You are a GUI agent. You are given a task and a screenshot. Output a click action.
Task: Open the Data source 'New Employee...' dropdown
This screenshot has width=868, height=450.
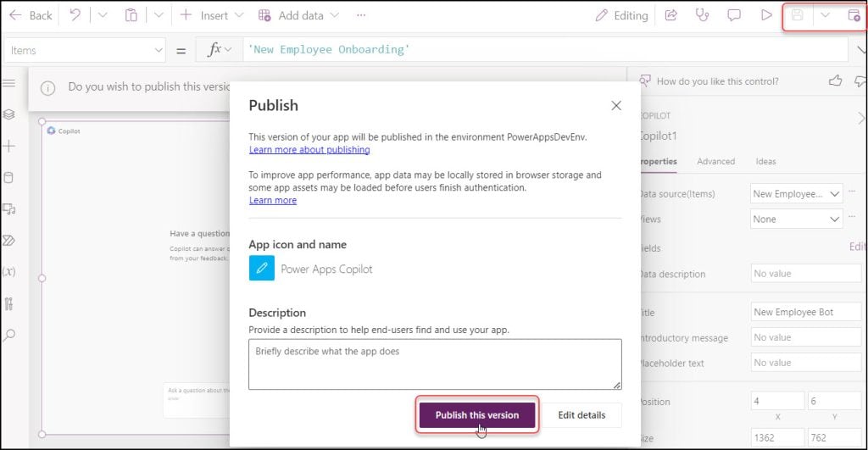click(796, 194)
